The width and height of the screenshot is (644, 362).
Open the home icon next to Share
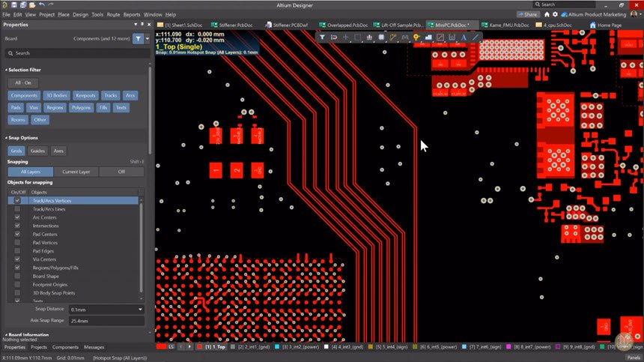click(x=547, y=14)
